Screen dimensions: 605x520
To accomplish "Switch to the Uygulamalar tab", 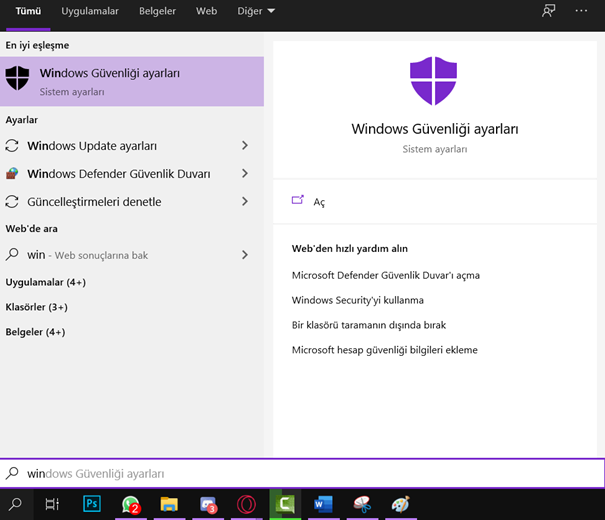I will pyautogui.click(x=90, y=11).
